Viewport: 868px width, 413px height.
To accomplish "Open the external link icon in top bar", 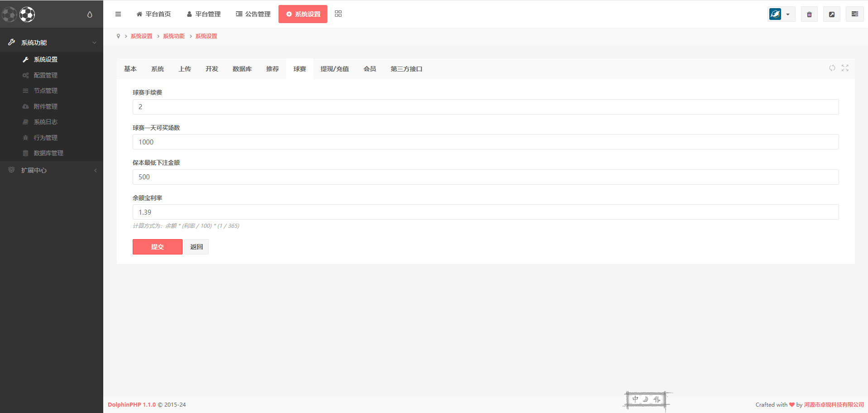I will click(x=832, y=14).
